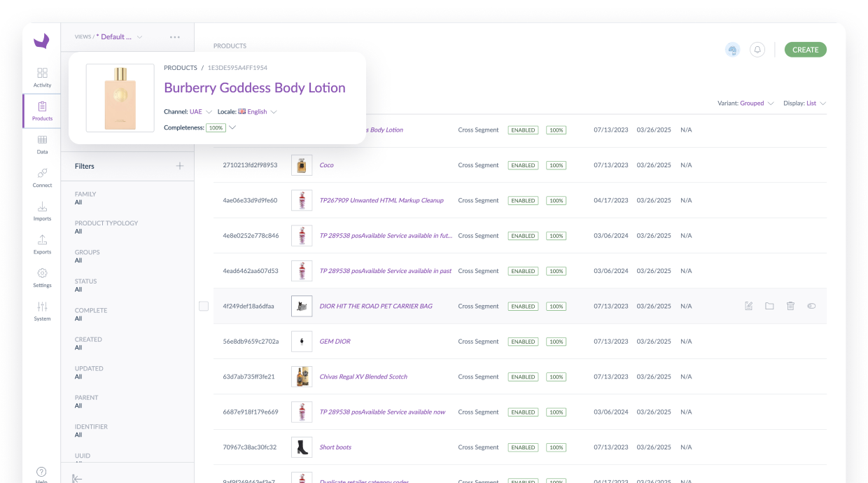The height and width of the screenshot is (483, 868).
Task: Click the green CREATE button
Action: coord(805,50)
